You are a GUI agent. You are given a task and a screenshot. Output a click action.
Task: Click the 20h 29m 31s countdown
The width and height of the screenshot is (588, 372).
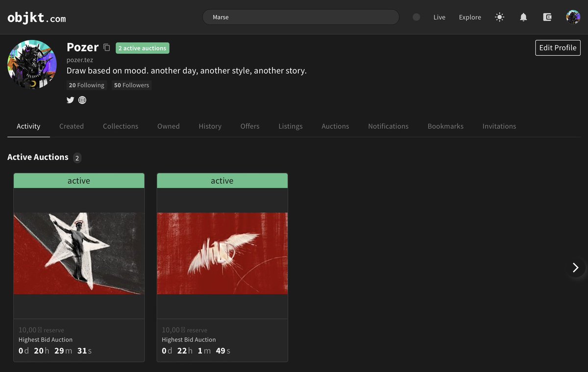pyautogui.click(x=55, y=351)
